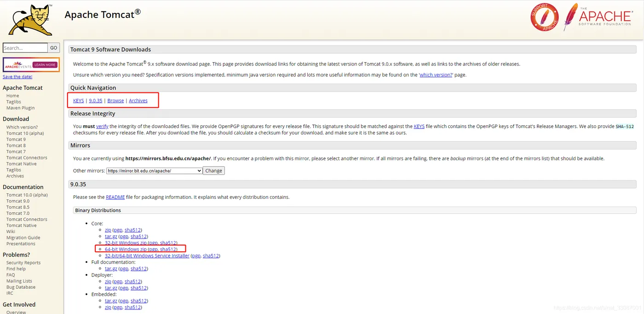644x314 pixels.
Task: Open the Browse quick navigation link
Action: tap(115, 100)
